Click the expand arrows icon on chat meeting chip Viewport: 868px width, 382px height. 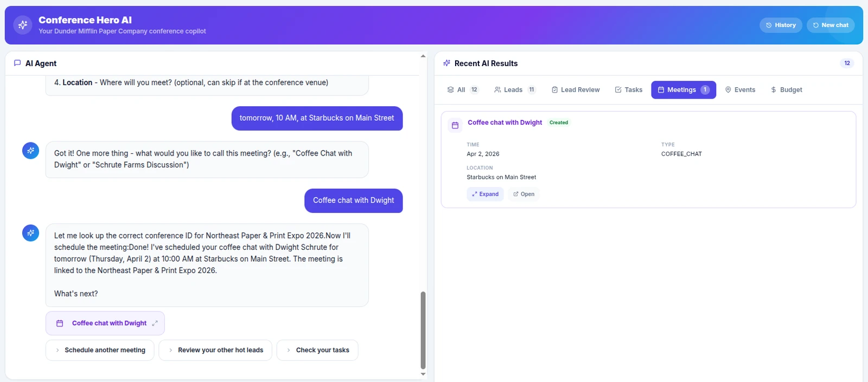pos(155,323)
